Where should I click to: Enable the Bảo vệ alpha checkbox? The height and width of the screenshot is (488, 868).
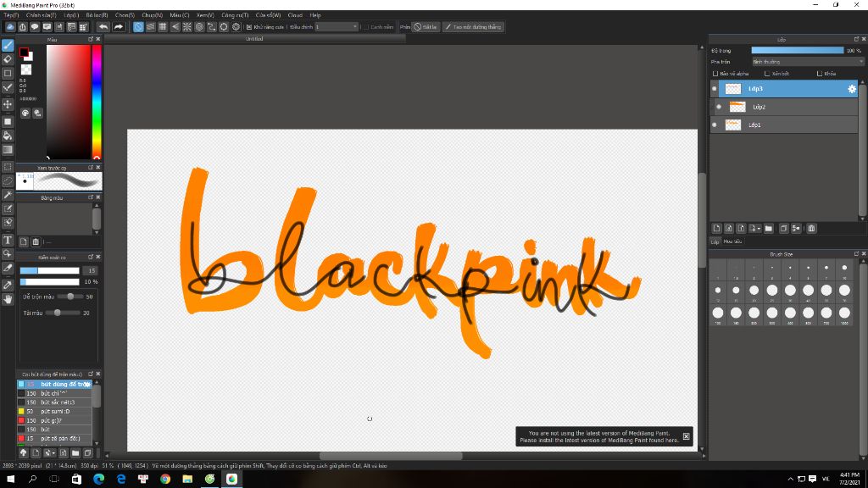point(715,74)
